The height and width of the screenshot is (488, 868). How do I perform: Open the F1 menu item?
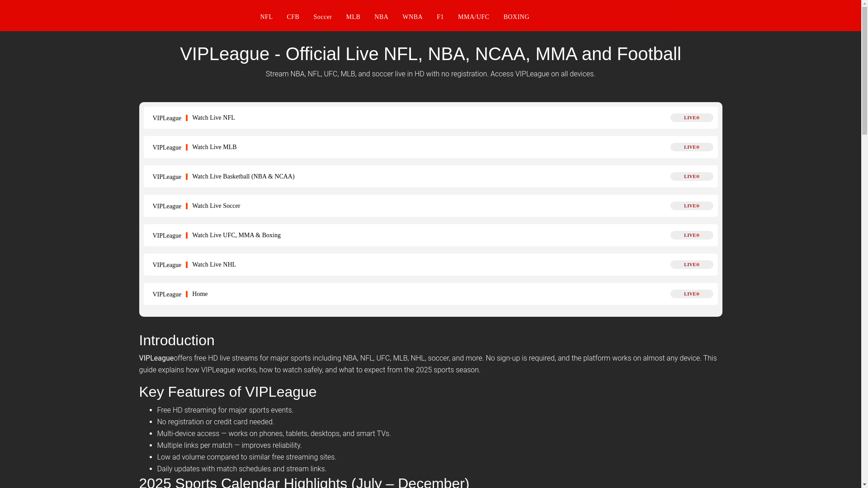coord(440,17)
